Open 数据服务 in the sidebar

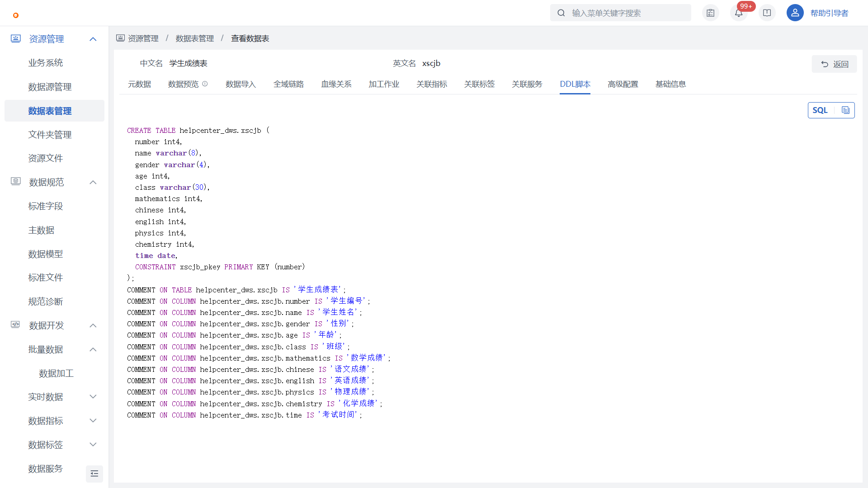pyautogui.click(x=45, y=469)
